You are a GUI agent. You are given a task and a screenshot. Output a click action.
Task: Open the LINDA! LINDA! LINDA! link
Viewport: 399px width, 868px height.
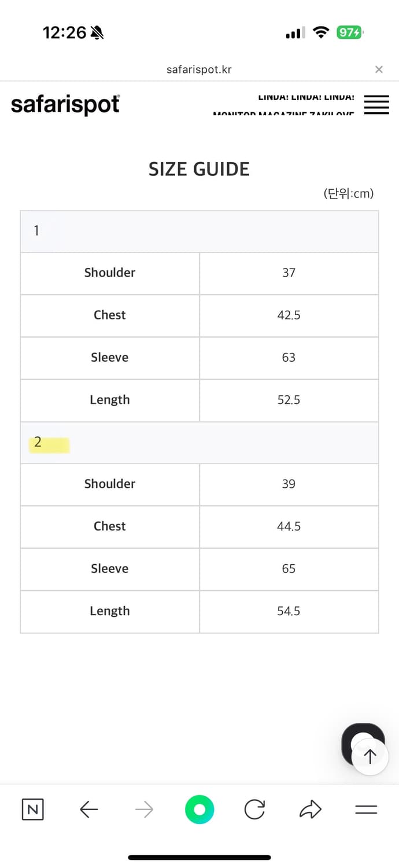point(306,97)
